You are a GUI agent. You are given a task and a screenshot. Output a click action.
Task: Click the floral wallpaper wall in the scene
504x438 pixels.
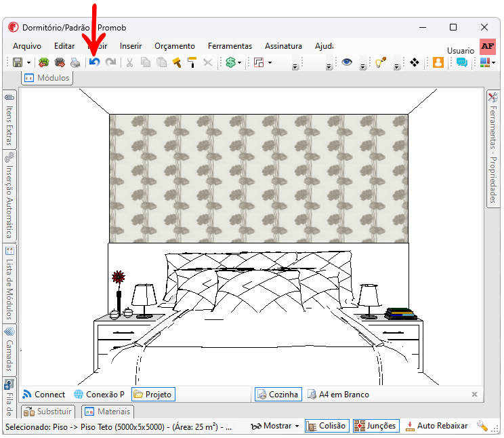pyautogui.click(x=258, y=178)
